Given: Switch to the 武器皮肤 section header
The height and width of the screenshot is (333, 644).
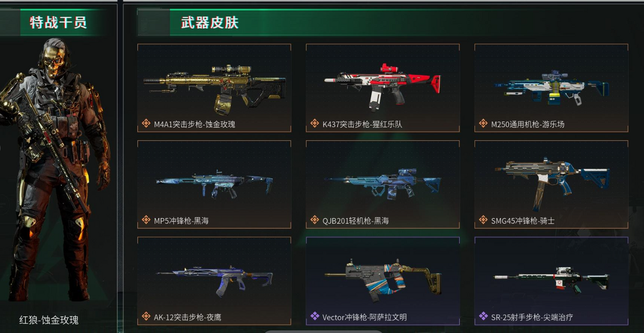Looking at the screenshot, I should pos(210,23).
